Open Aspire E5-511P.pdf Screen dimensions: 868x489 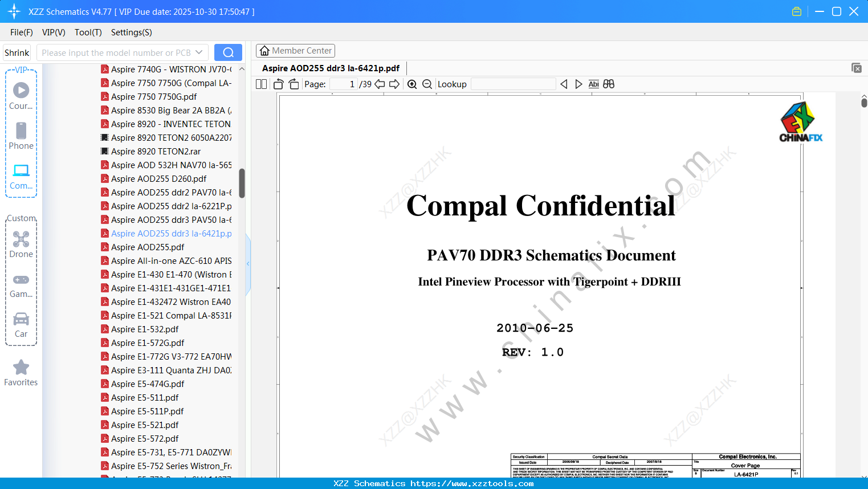point(142,411)
